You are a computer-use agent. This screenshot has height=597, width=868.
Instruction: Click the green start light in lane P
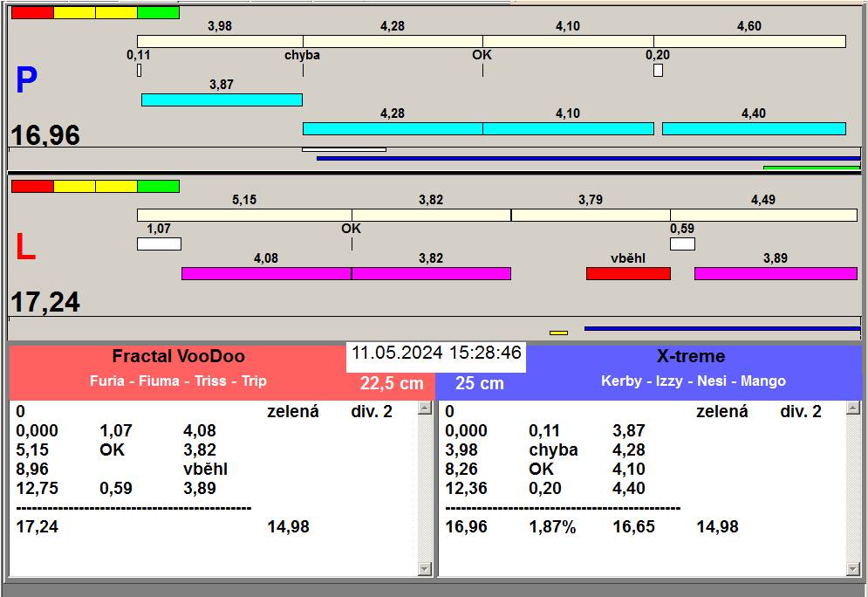(x=158, y=13)
